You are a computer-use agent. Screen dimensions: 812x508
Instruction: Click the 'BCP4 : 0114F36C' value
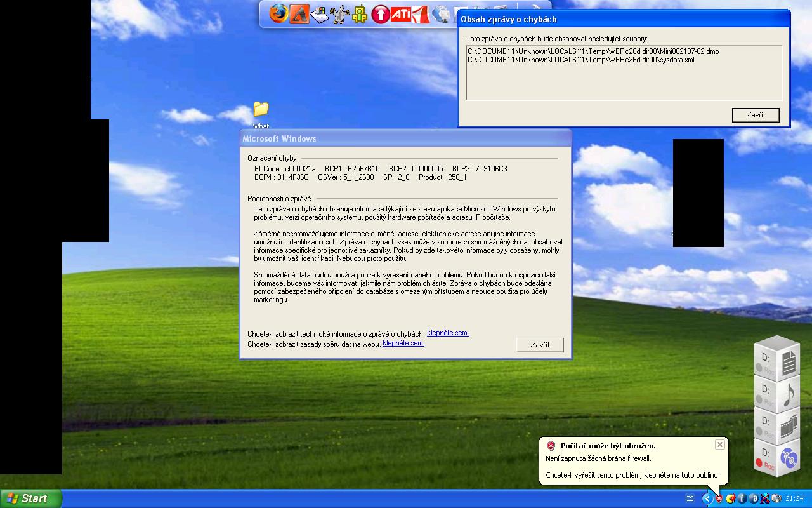pyautogui.click(x=282, y=177)
